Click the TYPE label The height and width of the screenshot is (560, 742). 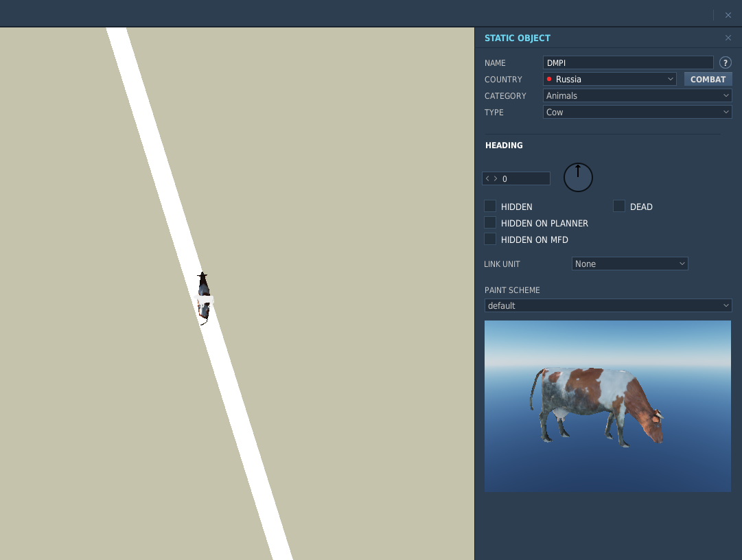tap(494, 113)
